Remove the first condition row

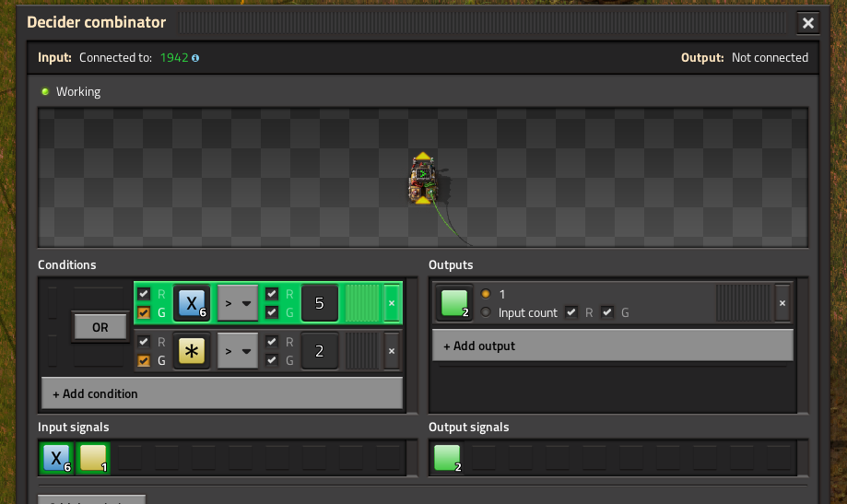point(391,302)
